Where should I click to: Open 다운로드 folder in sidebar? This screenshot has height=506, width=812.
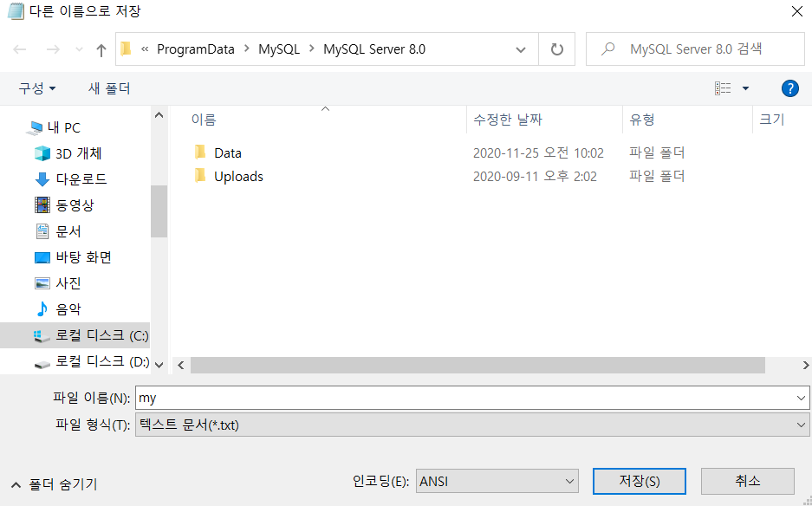click(70, 179)
